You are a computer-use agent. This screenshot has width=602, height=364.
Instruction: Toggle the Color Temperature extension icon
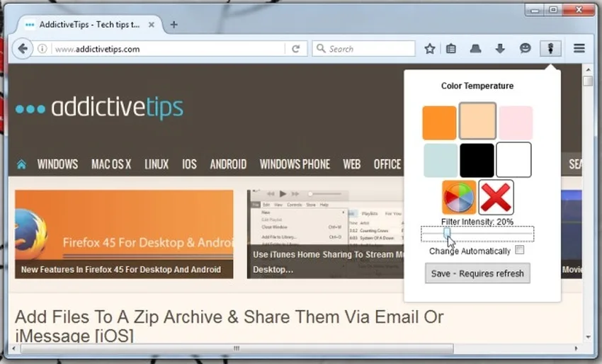pyautogui.click(x=550, y=49)
